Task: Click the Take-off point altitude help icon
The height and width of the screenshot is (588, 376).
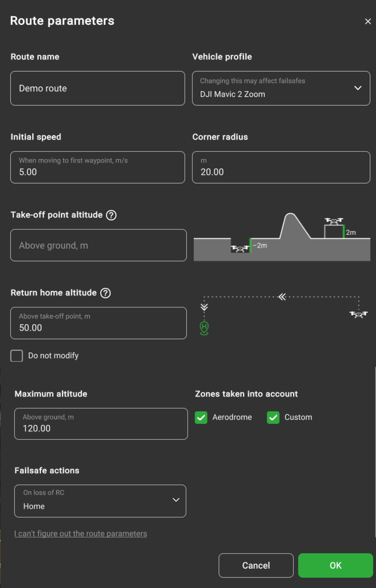Action: point(111,215)
